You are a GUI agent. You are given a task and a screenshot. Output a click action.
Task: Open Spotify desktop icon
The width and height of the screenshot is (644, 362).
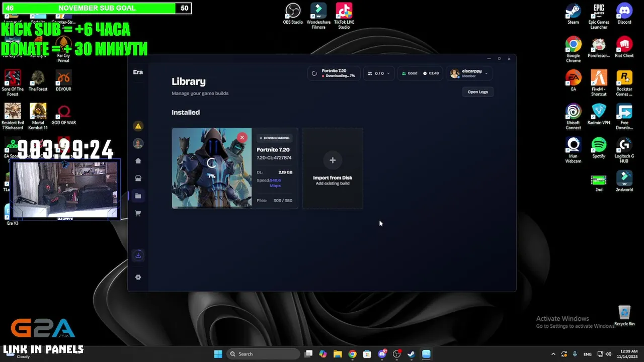point(599,148)
